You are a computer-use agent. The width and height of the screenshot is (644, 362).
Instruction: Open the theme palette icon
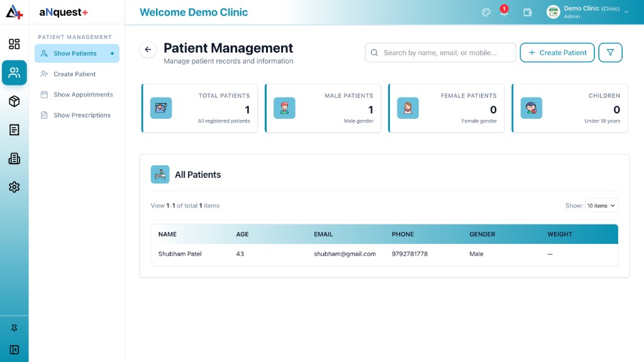tap(486, 13)
